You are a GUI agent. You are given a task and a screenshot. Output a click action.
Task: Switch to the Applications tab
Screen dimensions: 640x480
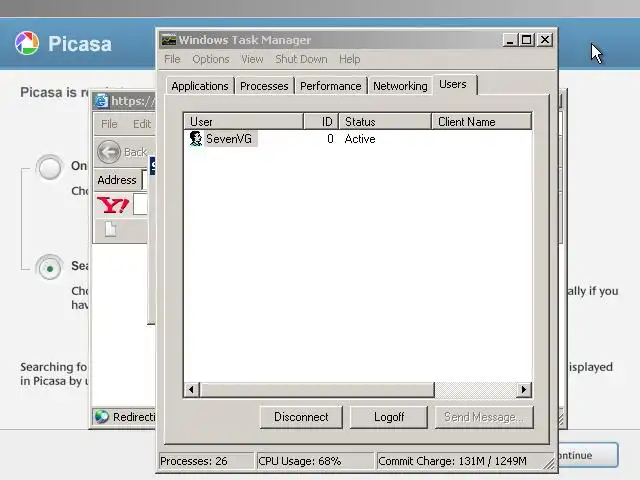click(200, 86)
